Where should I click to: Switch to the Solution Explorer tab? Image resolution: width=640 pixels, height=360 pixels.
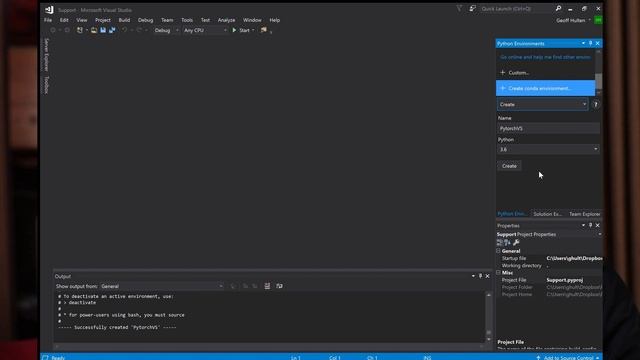548,214
